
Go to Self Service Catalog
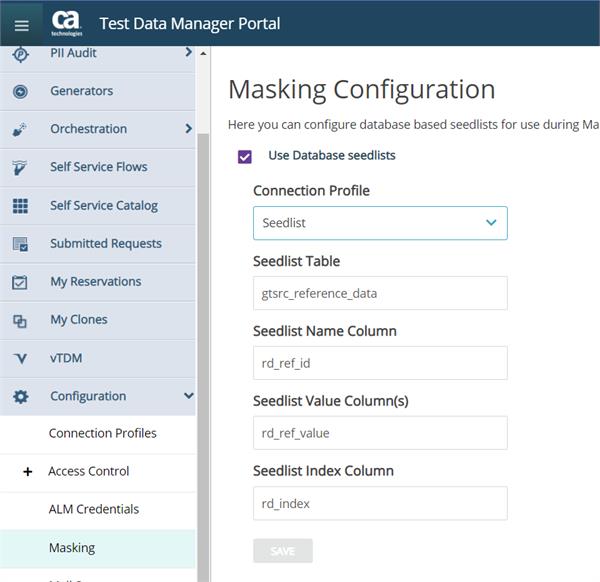point(98,206)
